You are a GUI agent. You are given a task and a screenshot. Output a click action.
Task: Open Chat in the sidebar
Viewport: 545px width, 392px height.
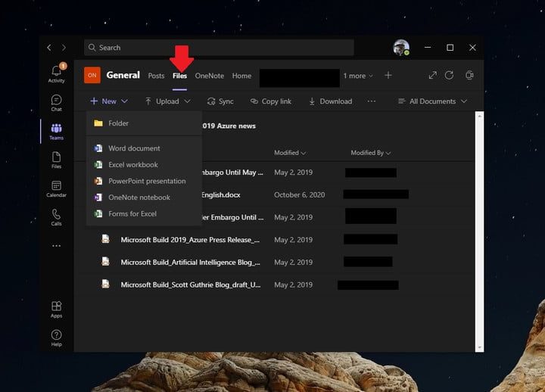pos(56,103)
